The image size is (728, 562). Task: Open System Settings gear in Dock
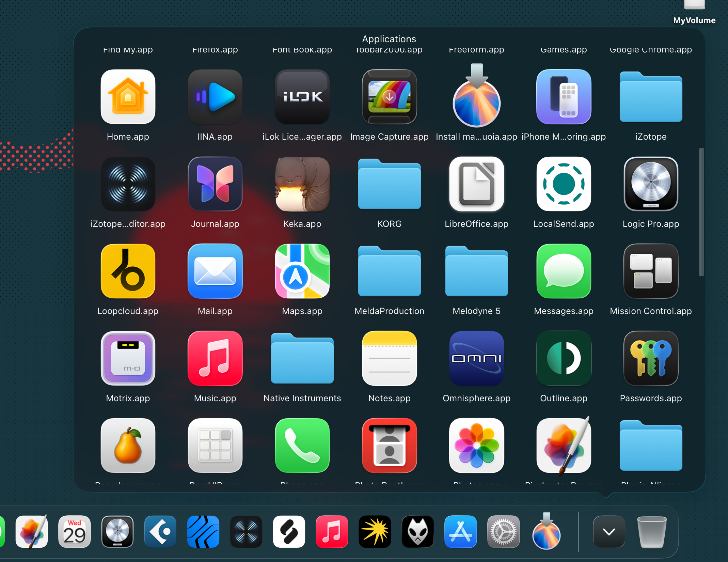click(503, 532)
